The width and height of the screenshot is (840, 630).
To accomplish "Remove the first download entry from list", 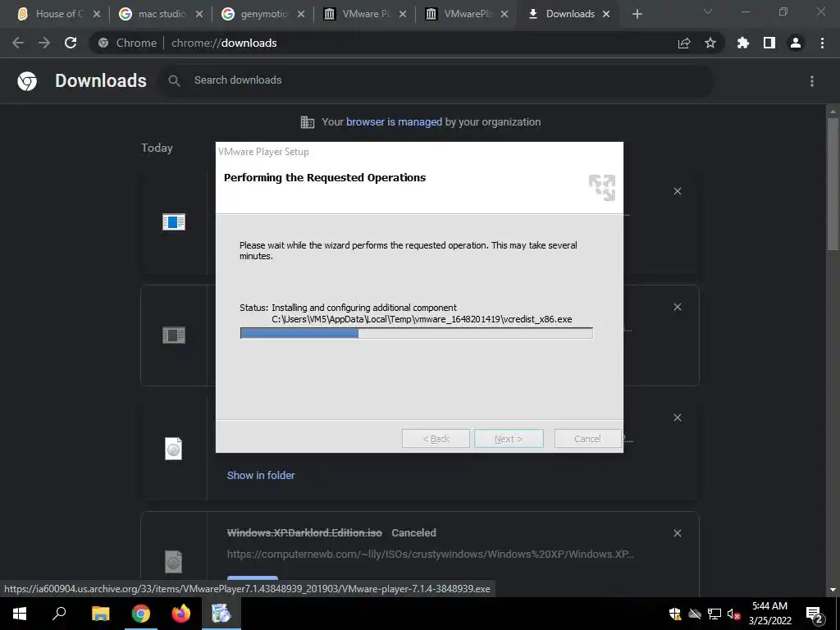I will tap(677, 191).
